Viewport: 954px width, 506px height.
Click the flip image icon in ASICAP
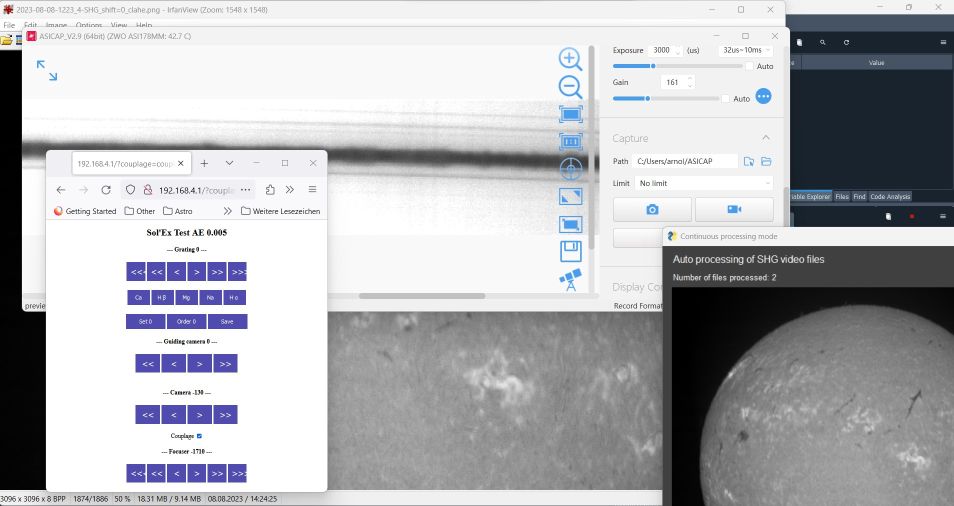pyautogui.click(x=571, y=196)
